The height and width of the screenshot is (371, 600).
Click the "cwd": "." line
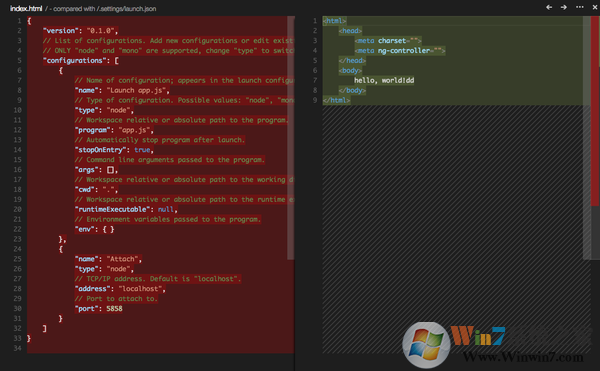click(x=96, y=190)
